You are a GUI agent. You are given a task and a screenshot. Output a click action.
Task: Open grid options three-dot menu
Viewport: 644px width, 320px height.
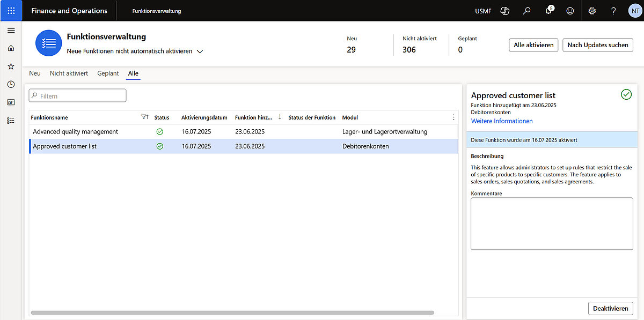pyautogui.click(x=453, y=117)
